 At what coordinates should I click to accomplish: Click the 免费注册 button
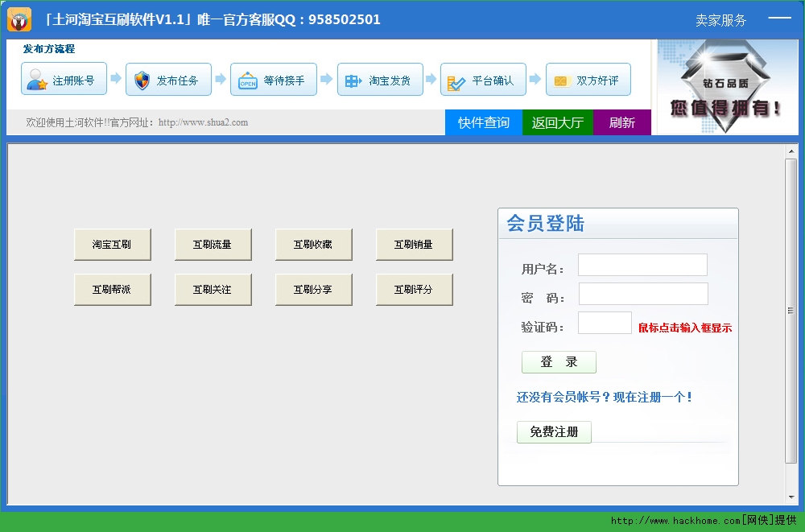554,432
